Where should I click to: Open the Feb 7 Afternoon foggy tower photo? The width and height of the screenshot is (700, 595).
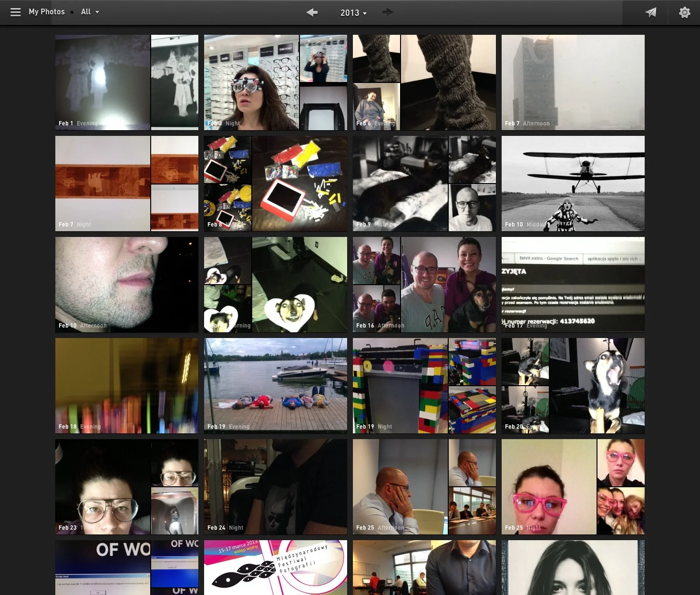pyautogui.click(x=573, y=82)
